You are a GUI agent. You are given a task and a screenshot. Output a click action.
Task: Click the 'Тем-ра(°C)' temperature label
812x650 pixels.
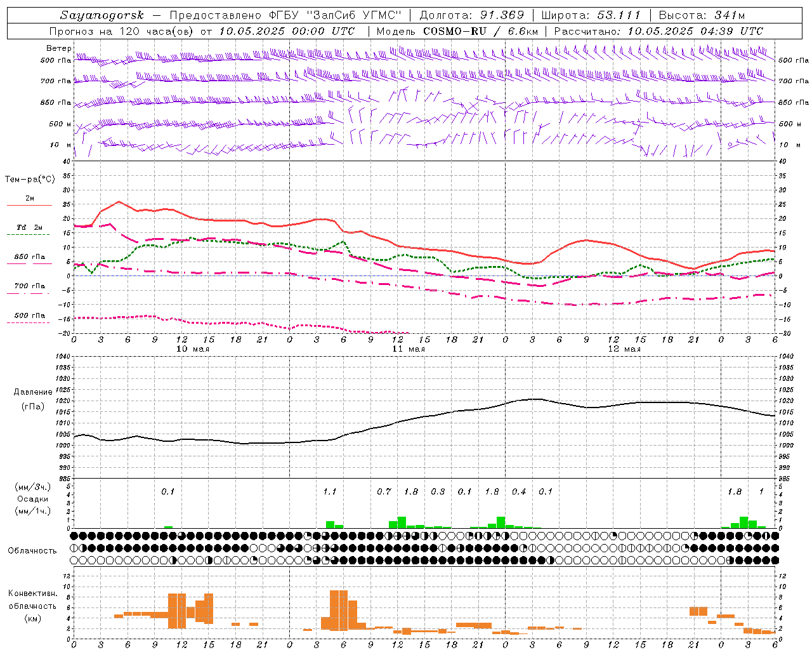30,180
